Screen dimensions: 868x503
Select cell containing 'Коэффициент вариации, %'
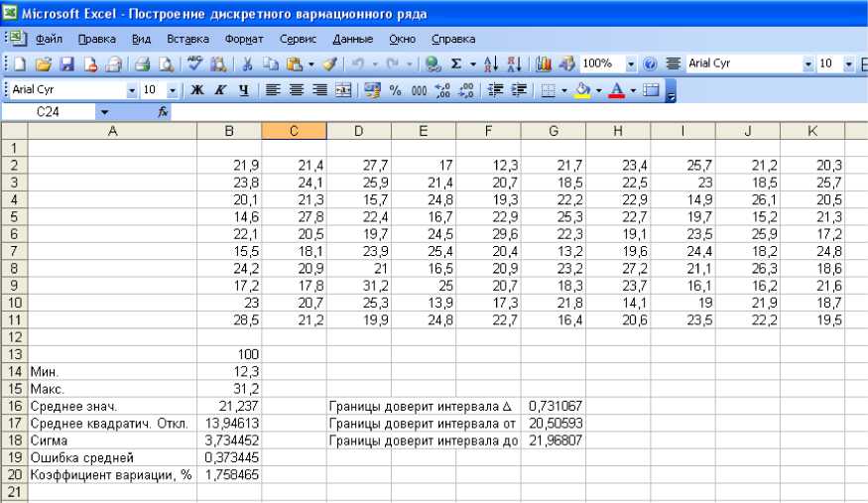point(112,475)
